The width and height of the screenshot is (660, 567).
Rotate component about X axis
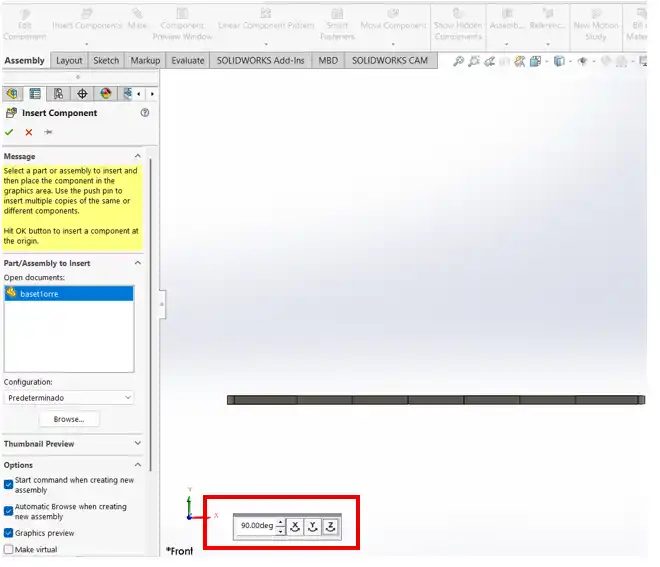pos(295,527)
